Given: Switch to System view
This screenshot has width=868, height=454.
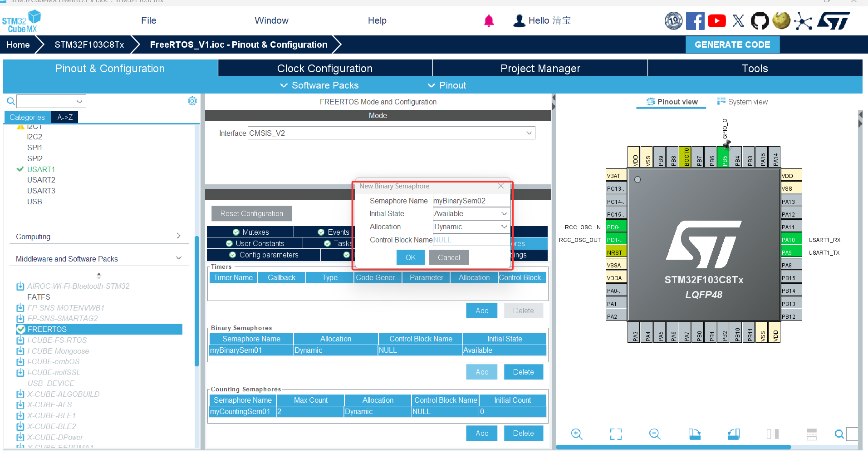Looking at the screenshot, I should coord(742,102).
